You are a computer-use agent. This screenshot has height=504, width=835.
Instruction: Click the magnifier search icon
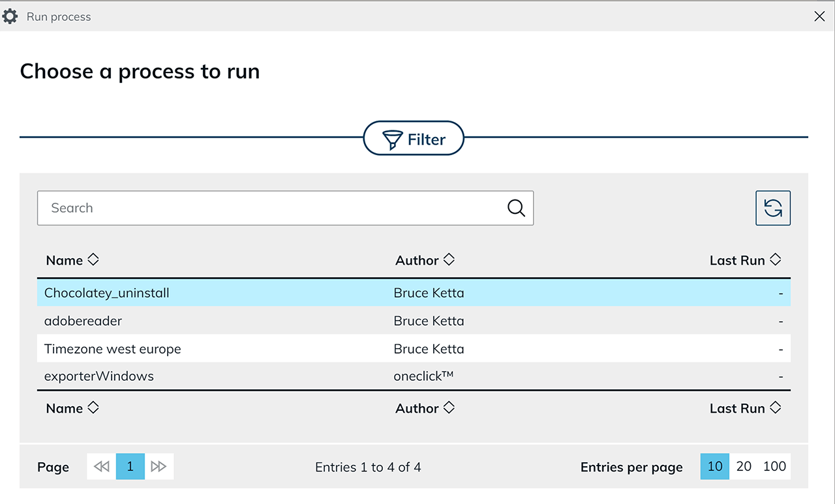pos(516,208)
